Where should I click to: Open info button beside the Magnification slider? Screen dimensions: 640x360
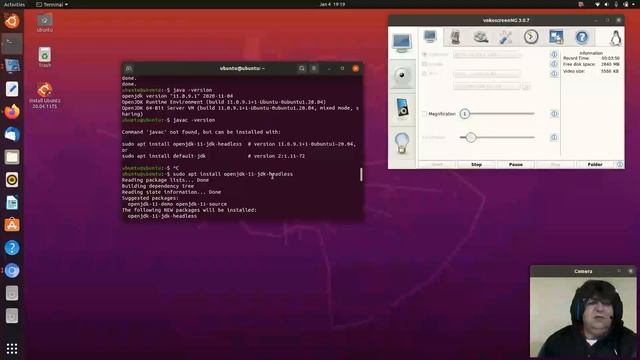pyautogui.click(x=554, y=114)
